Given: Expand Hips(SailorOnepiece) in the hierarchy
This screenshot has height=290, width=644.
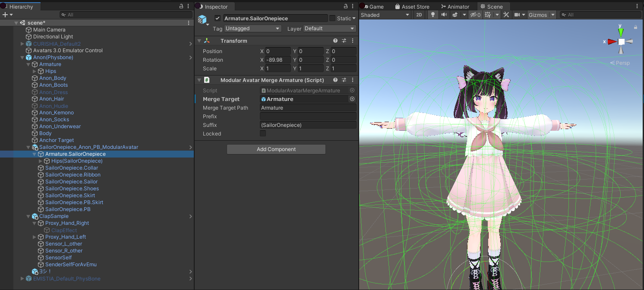Looking at the screenshot, I should pos(41,161).
